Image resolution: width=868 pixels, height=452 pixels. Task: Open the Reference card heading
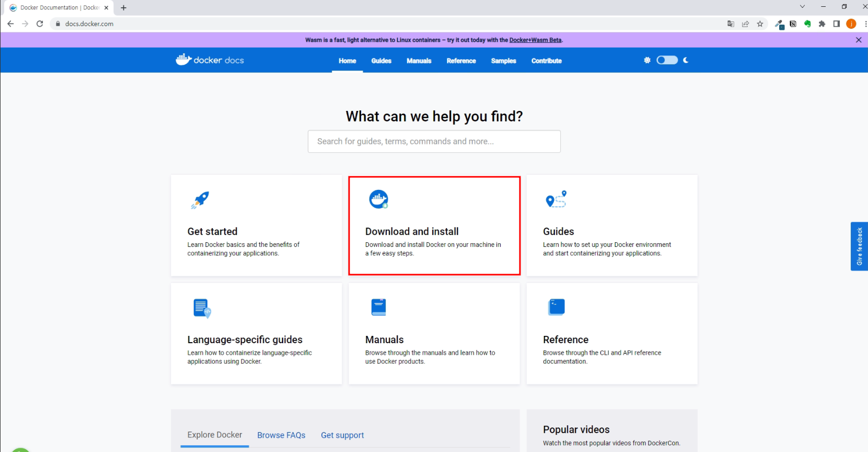(565, 340)
